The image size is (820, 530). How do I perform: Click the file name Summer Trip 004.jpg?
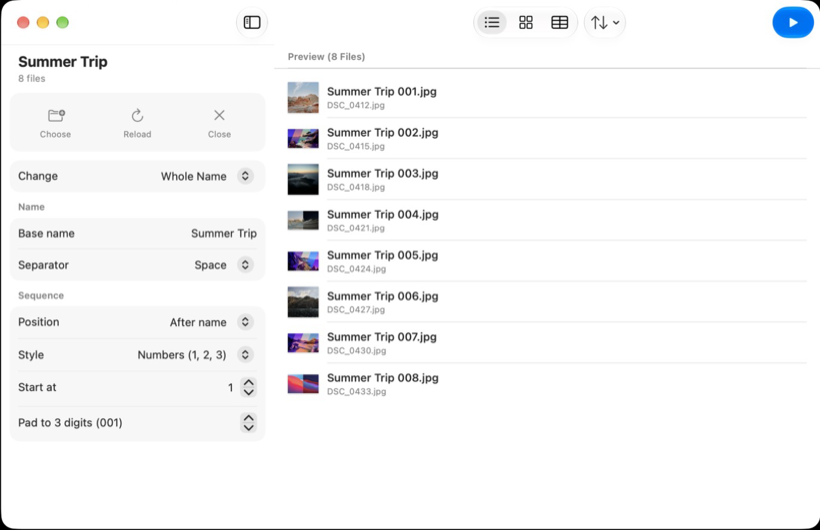(382, 215)
